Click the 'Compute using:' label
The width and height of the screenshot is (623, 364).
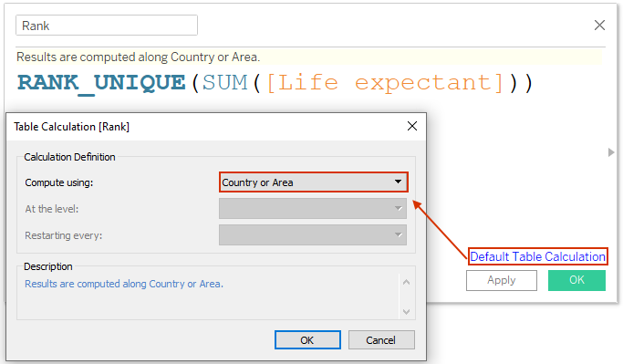58,182
